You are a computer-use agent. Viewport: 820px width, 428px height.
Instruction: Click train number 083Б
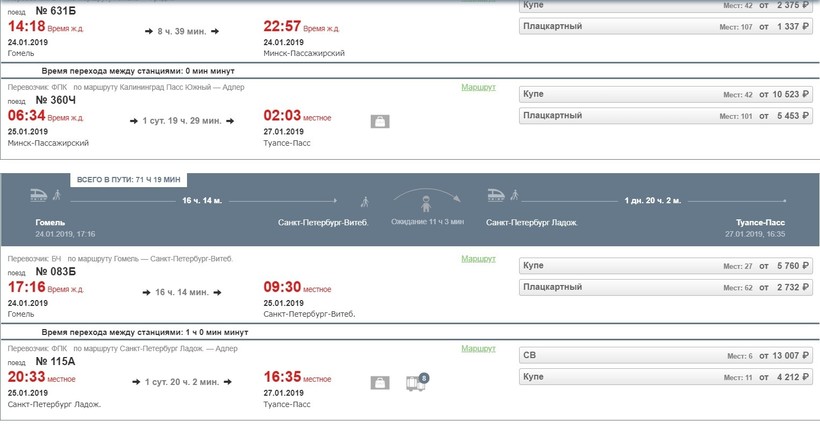pos(56,271)
